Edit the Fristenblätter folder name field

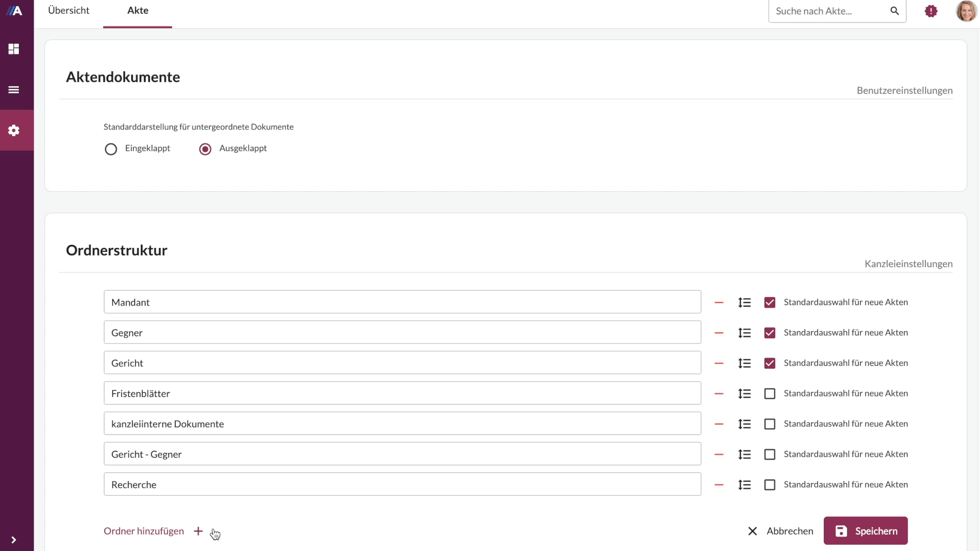(402, 393)
